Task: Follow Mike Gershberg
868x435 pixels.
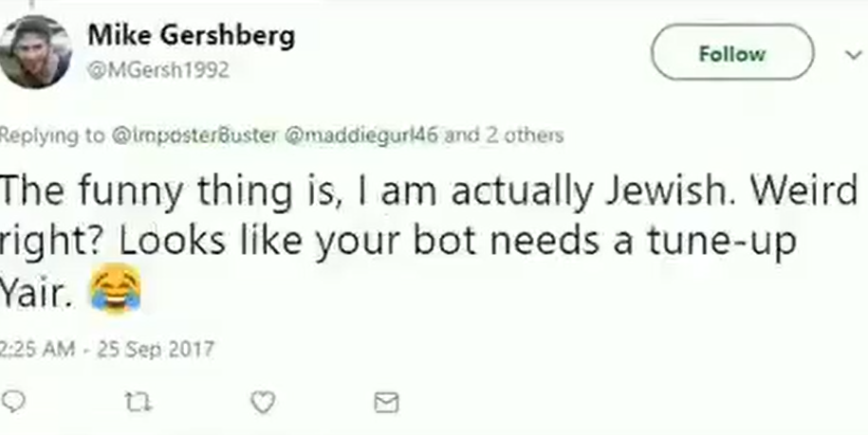Action: [x=732, y=52]
